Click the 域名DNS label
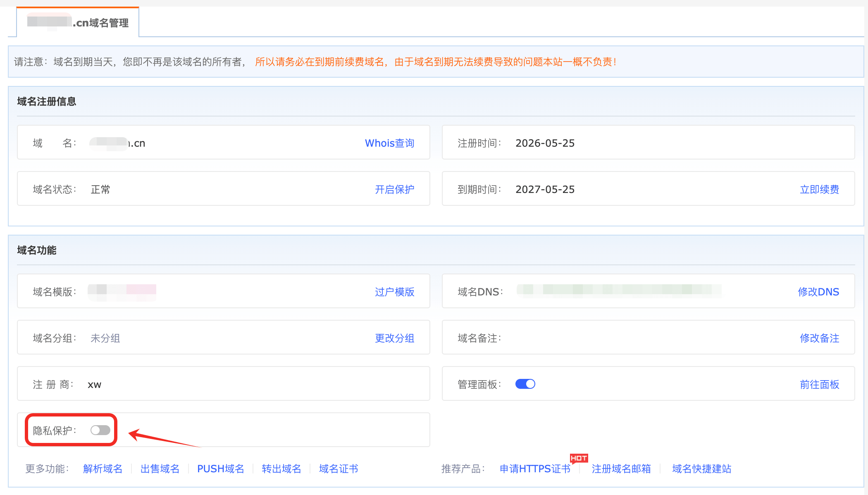This screenshot has height=495, width=868. (480, 292)
